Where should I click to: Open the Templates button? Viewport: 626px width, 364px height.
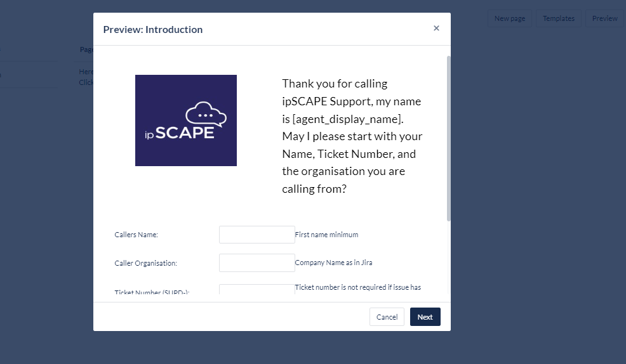558,18
